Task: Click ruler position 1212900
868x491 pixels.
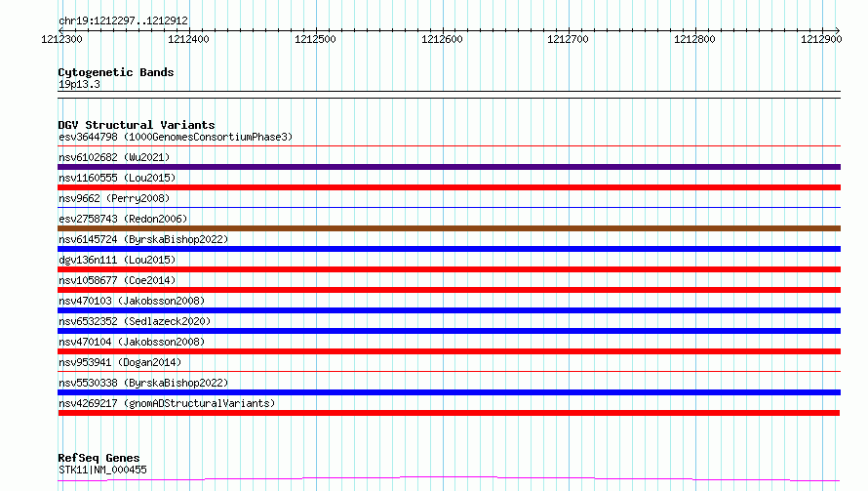Action: coord(821,39)
